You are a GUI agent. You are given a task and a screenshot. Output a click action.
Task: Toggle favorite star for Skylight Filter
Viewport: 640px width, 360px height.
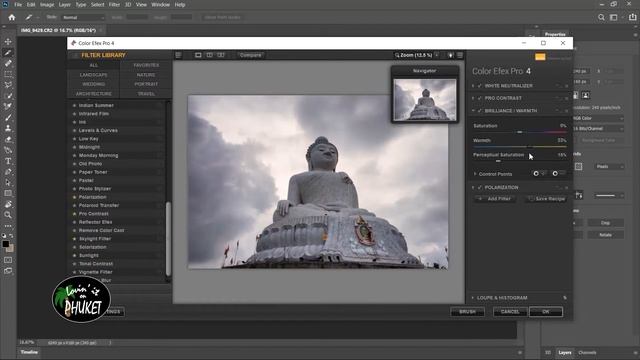point(74,239)
